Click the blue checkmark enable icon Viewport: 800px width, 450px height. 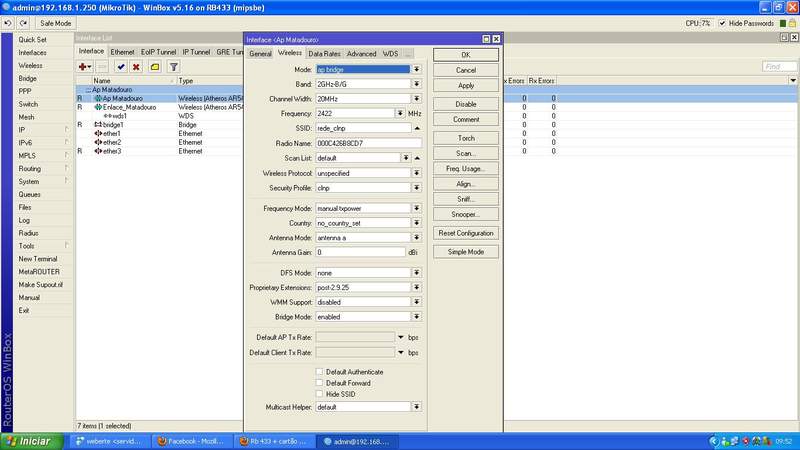[x=120, y=67]
